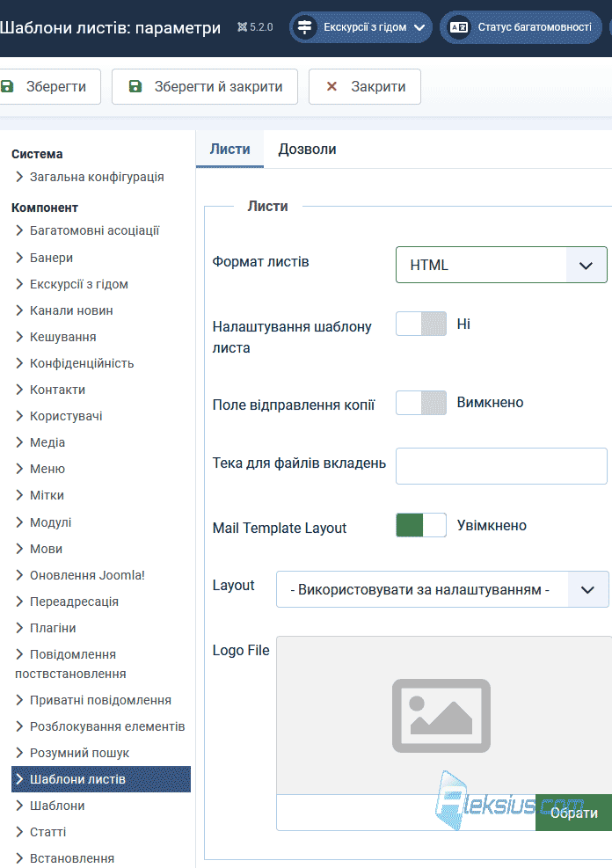Screen dimensions: 612x868
Task: Click the Logo File image placeholder
Action: coord(441,715)
